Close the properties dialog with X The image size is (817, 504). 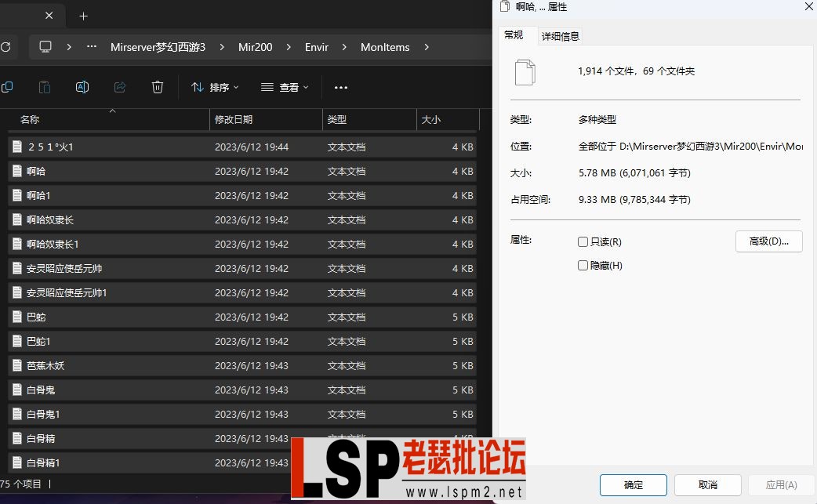[x=809, y=6]
